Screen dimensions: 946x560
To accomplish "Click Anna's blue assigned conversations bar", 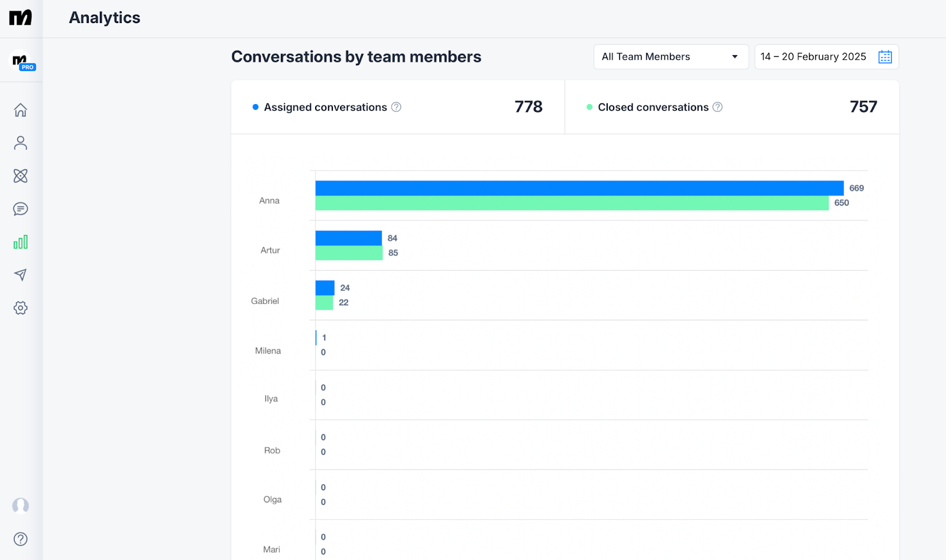I will tap(579, 188).
